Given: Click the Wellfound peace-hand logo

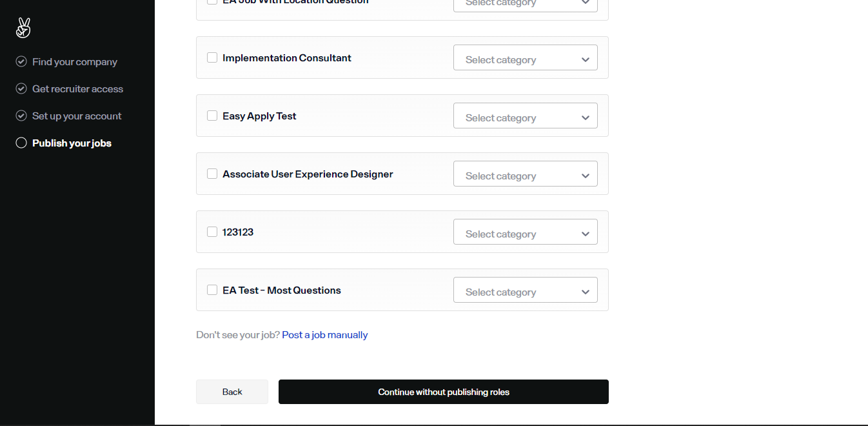Looking at the screenshot, I should (x=23, y=28).
